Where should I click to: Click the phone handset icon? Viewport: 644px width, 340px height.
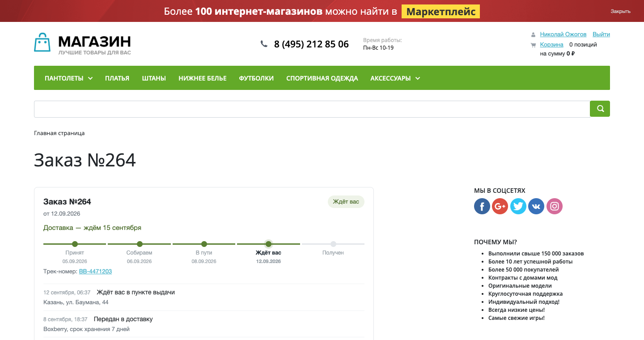[x=264, y=44]
